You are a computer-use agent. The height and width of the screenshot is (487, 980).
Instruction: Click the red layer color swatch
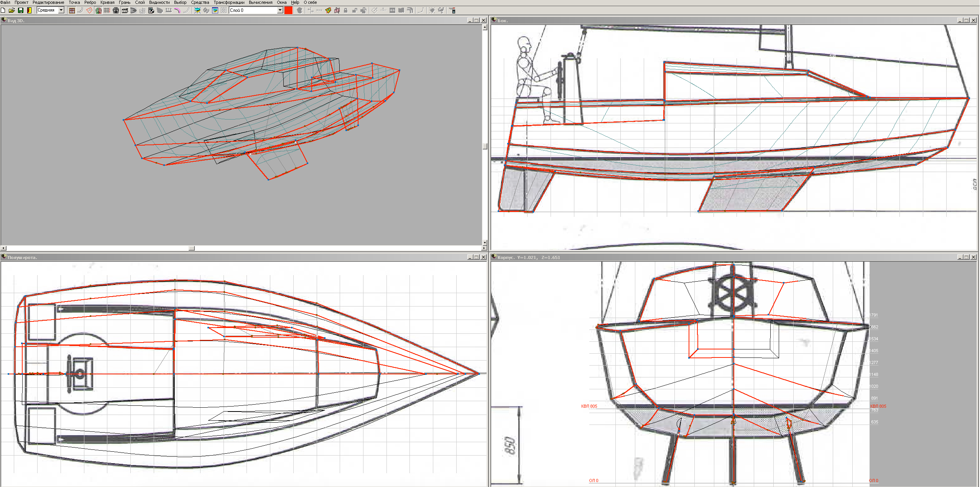tap(288, 10)
